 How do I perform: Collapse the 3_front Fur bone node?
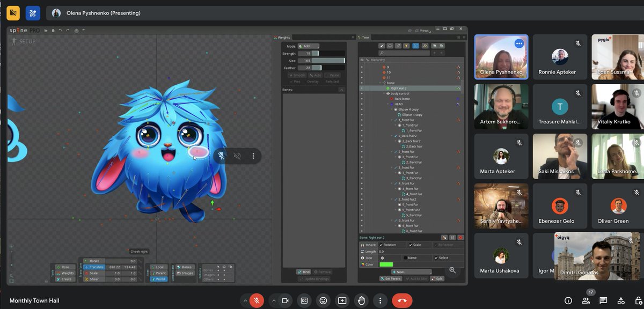point(392,167)
